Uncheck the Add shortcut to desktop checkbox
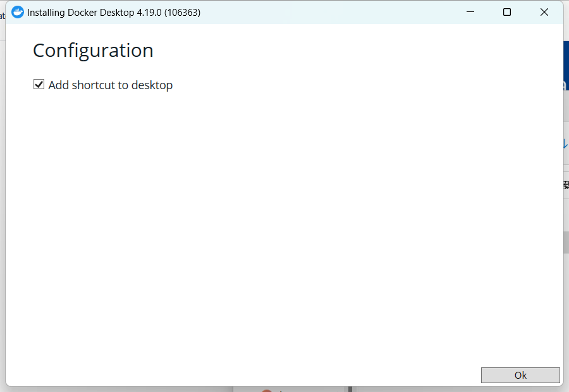The width and height of the screenshot is (569, 392). (x=39, y=84)
